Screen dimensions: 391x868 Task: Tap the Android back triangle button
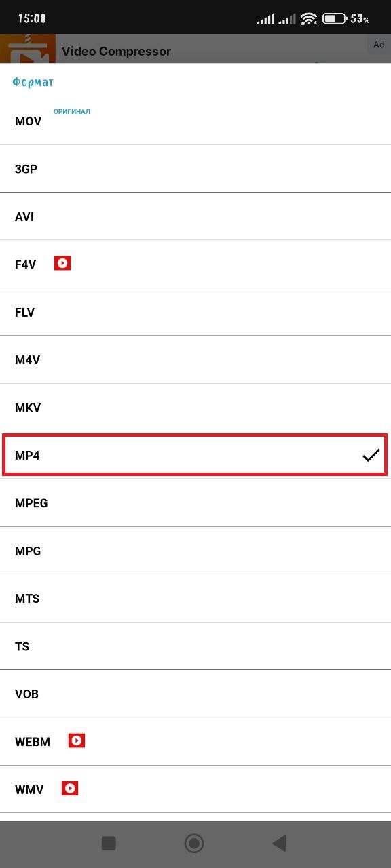[279, 843]
